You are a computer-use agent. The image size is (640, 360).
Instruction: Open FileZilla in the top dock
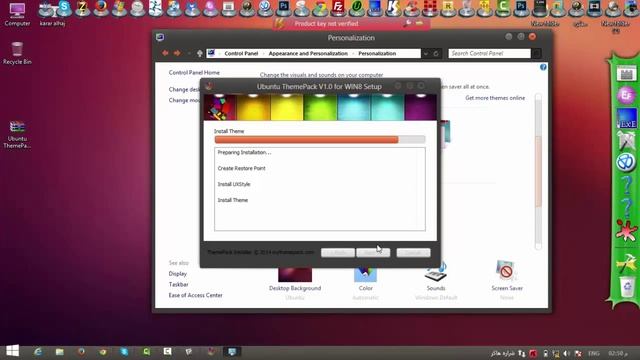(x=338, y=7)
